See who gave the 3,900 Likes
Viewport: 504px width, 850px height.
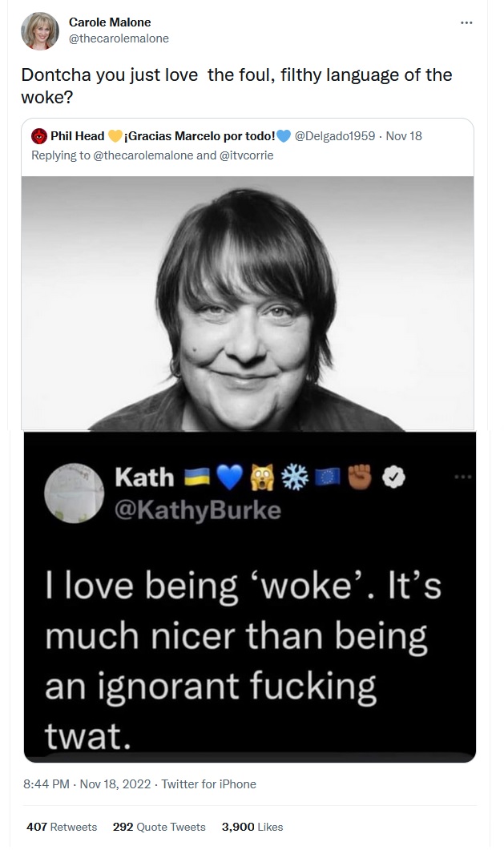[x=252, y=827]
